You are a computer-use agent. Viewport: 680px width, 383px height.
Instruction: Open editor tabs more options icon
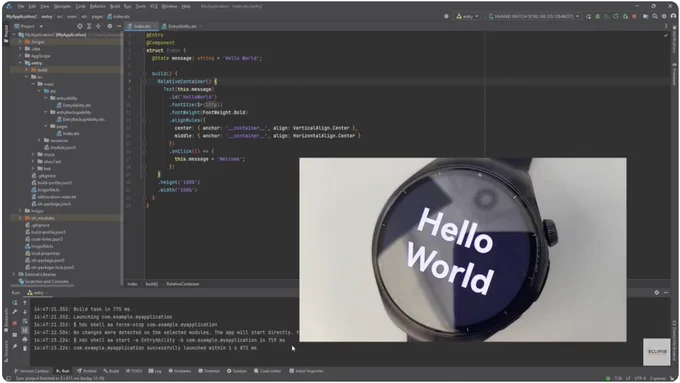pyautogui.click(x=666, y=26)
